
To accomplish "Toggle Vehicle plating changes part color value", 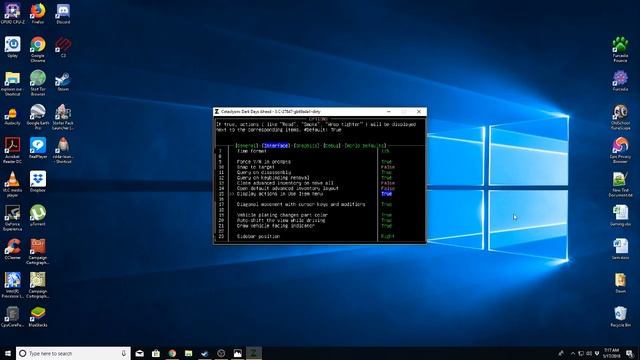I will point(386,215).
